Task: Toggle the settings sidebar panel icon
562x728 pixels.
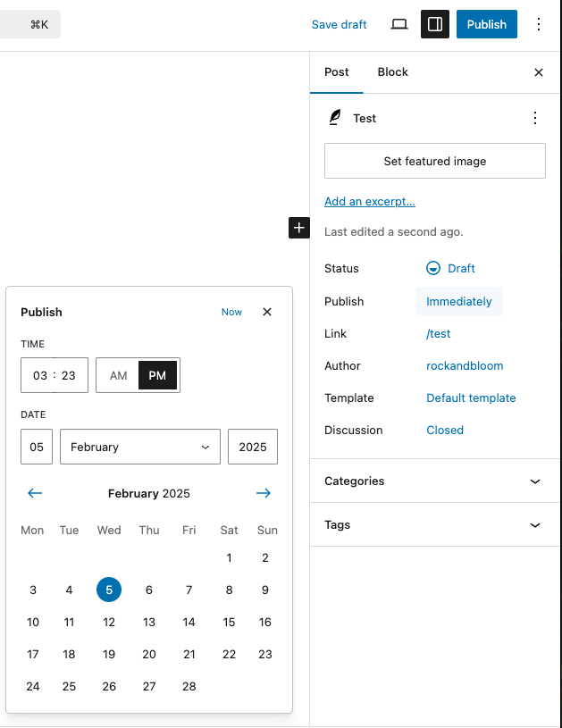Action: click(435, 24)
